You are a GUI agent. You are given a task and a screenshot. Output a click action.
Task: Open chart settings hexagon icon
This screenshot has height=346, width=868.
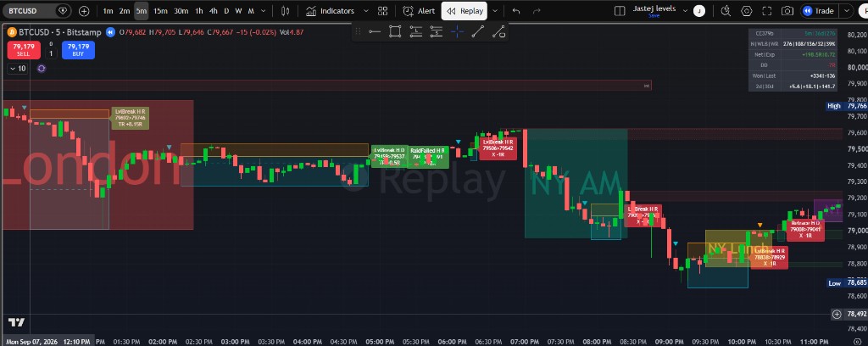[747, 10]
